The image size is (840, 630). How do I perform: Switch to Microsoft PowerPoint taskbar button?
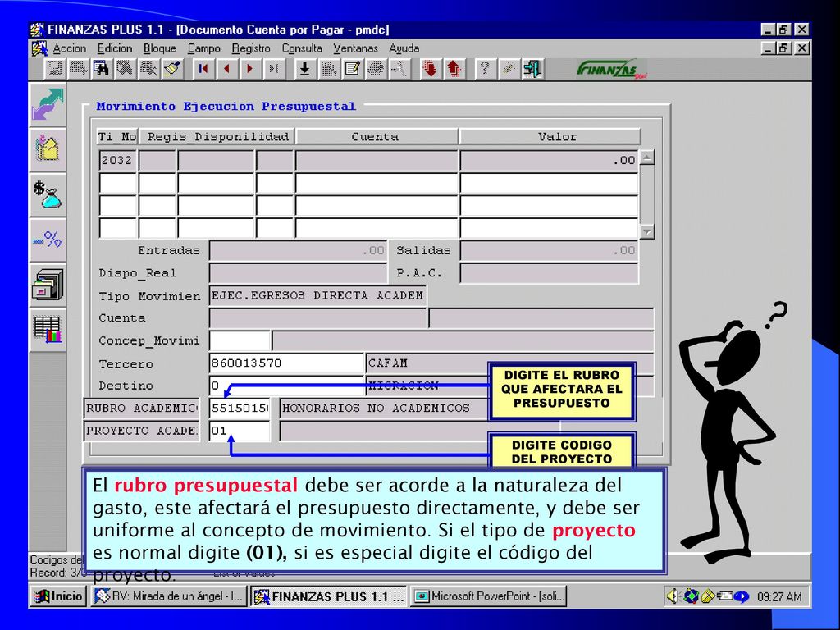(489, 596)
